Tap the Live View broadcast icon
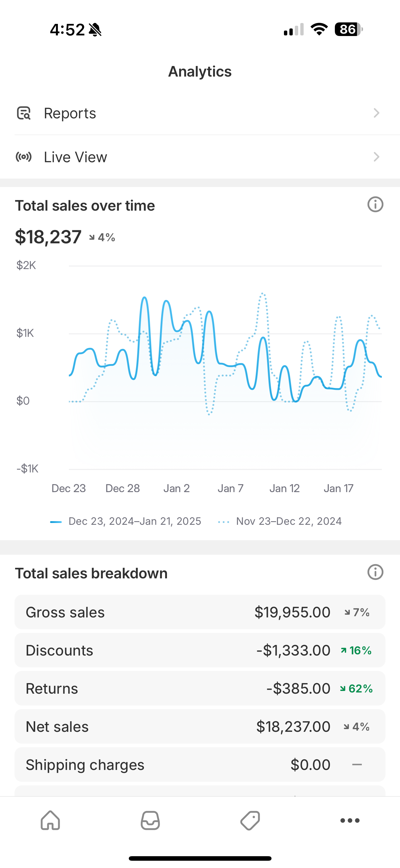Viewport: 400px width, 868px height. [24, 157]
